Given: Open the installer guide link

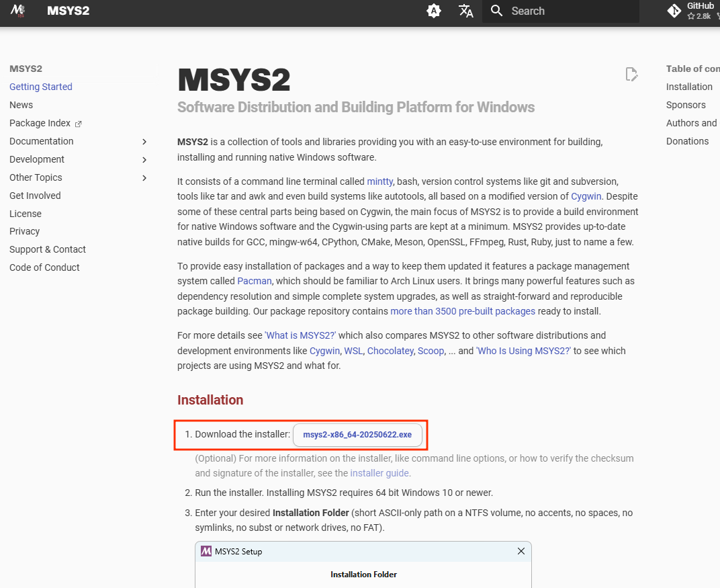Looking at the screenshot, I should click(379, 473).
